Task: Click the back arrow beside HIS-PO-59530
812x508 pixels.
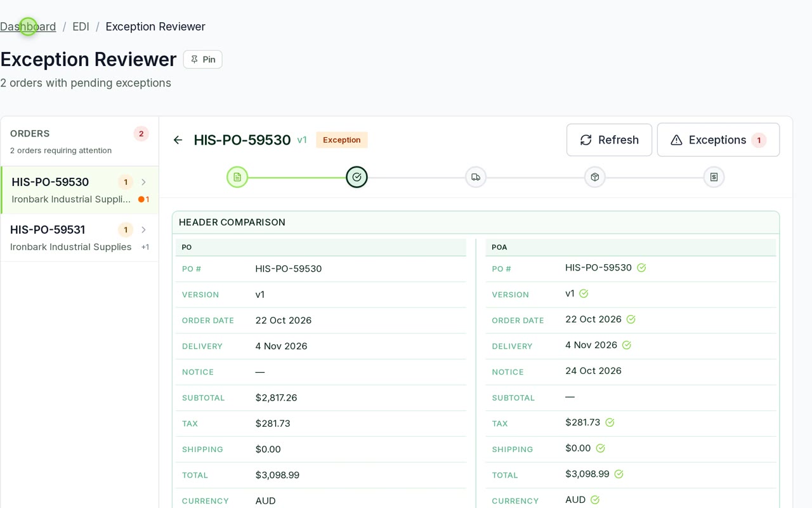Action: pos(178,140)
